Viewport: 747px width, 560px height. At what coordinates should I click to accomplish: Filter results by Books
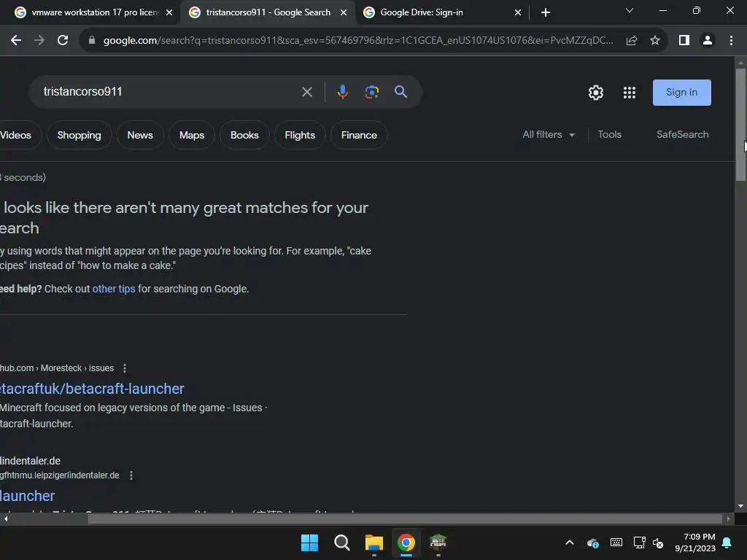coord(244,135)
